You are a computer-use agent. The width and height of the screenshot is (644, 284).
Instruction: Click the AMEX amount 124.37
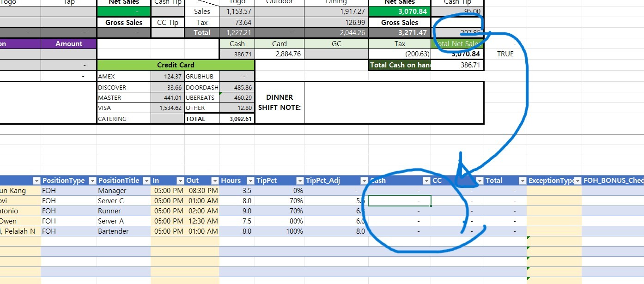click(x=168, y=76)
